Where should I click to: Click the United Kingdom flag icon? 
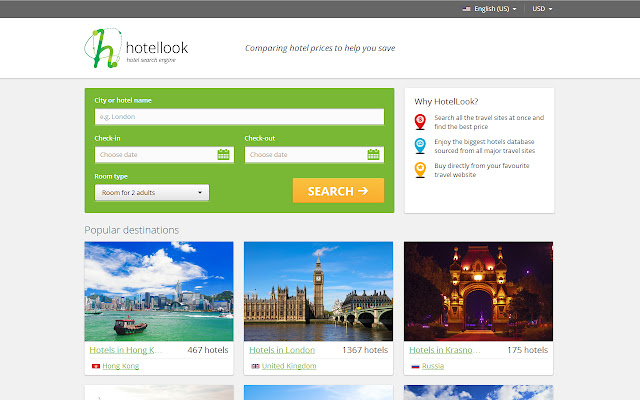click(x=256, y=366)
